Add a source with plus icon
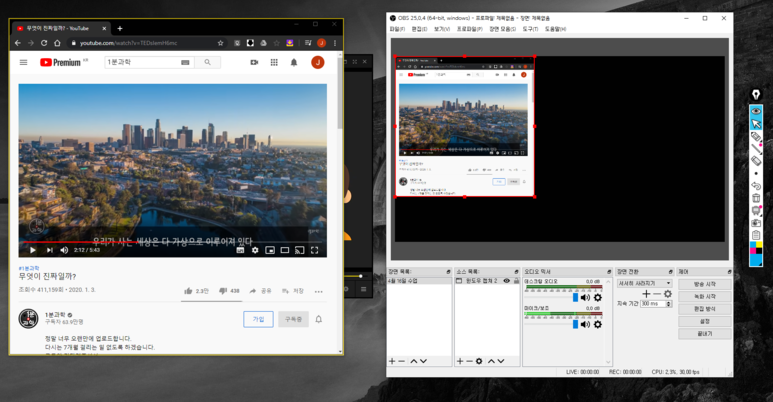The height and width of the screenshot is (402, 773). [459, 361]
